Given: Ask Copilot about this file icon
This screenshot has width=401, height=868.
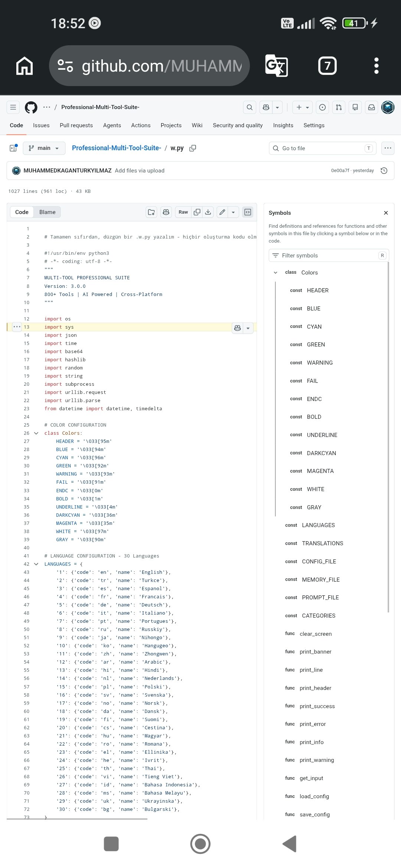Looking at the screenshot, I should pos(166,212).
